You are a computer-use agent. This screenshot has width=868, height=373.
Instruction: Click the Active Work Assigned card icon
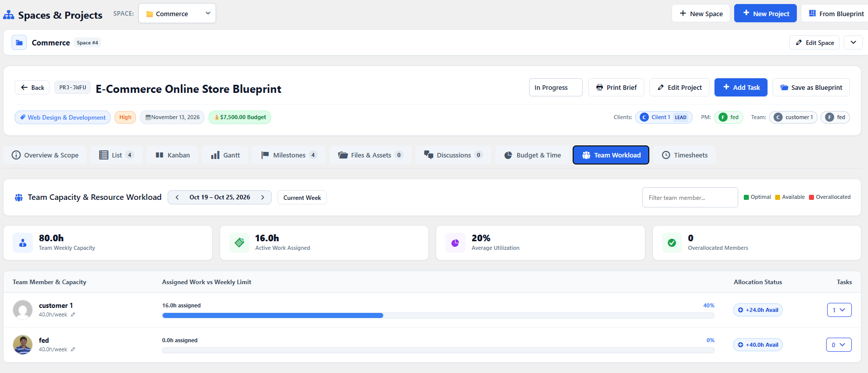pyautogui.click(x=239, y=243)
